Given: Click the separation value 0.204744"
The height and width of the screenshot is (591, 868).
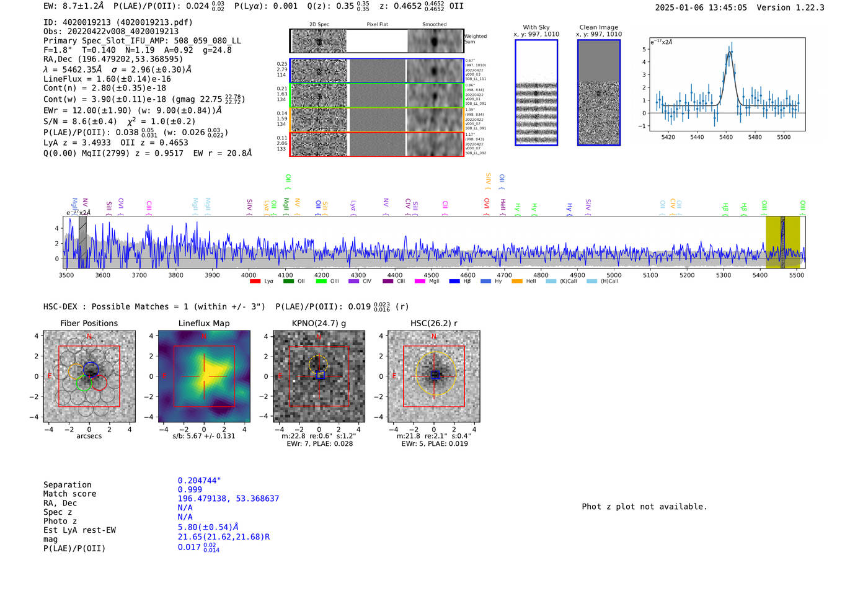Looking at the screenshot, I should pyautogui.click(x=200, y=481).
